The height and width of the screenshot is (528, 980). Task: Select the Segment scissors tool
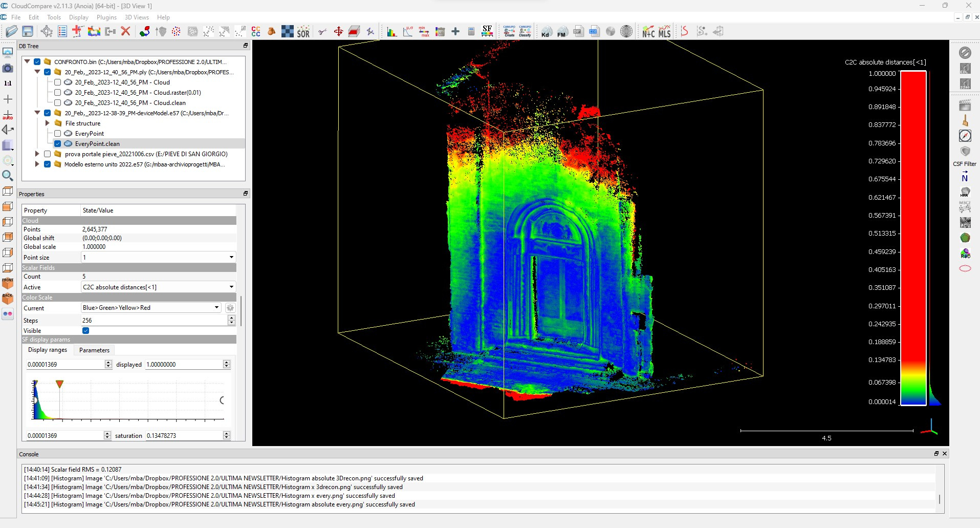322,31
